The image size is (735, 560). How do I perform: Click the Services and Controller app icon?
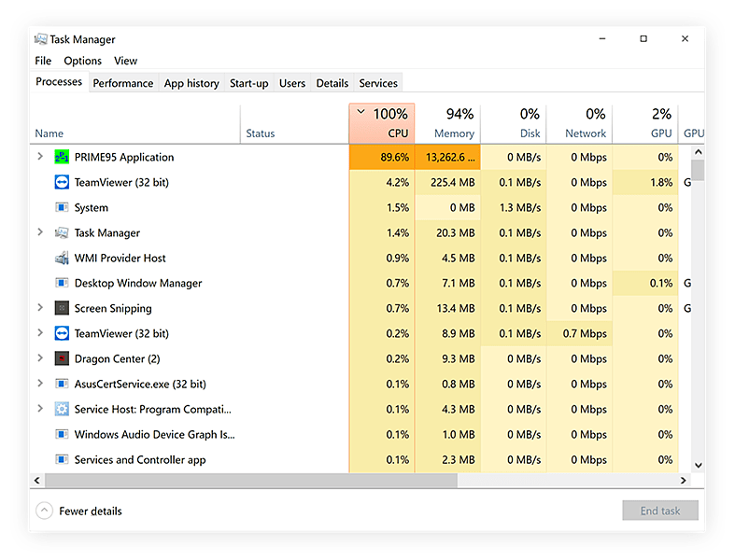(62, 460)
